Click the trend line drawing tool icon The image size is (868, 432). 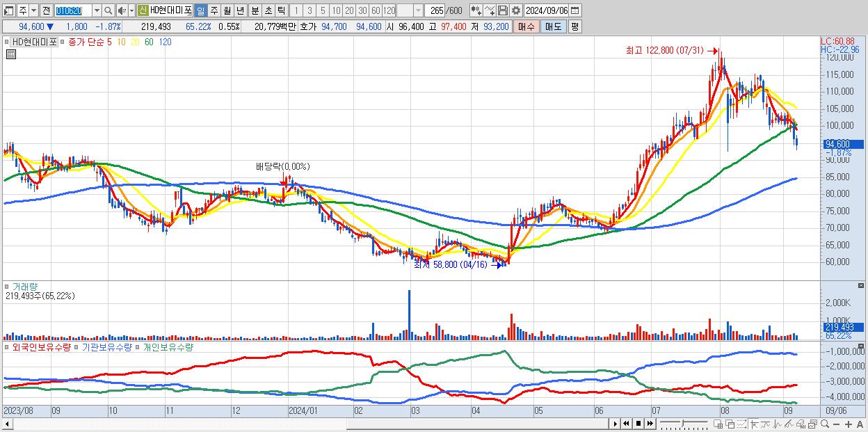[765, 424]
